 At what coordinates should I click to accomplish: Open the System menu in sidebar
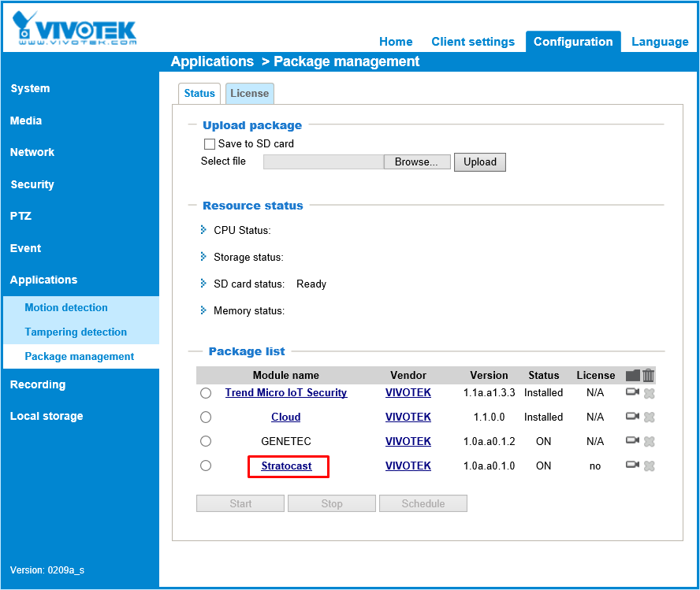[x=30, y=88]
